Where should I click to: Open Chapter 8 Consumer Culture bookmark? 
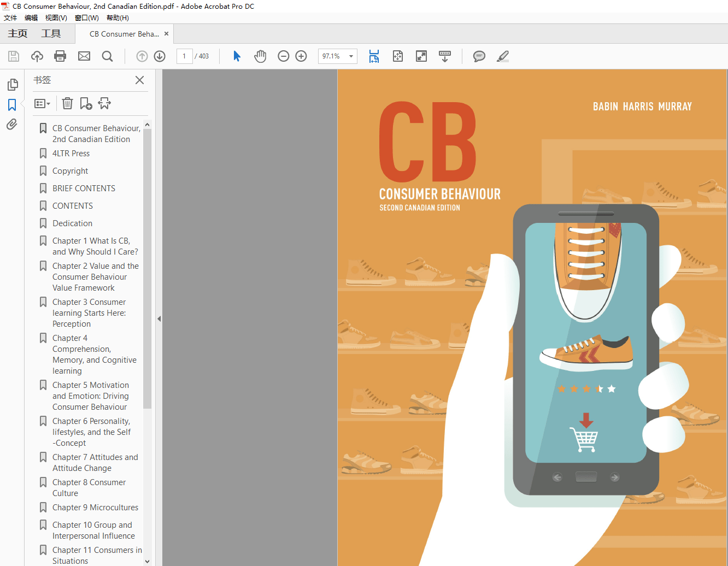click(x=89, y=488)
